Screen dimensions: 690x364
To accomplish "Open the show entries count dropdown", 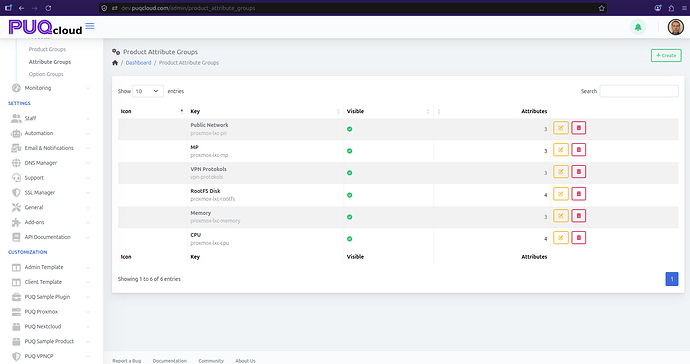I will 147,91.
